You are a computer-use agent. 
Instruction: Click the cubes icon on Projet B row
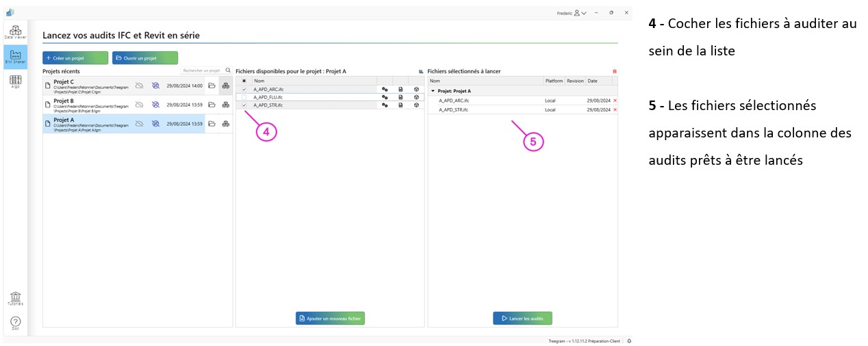pos(225,105)
